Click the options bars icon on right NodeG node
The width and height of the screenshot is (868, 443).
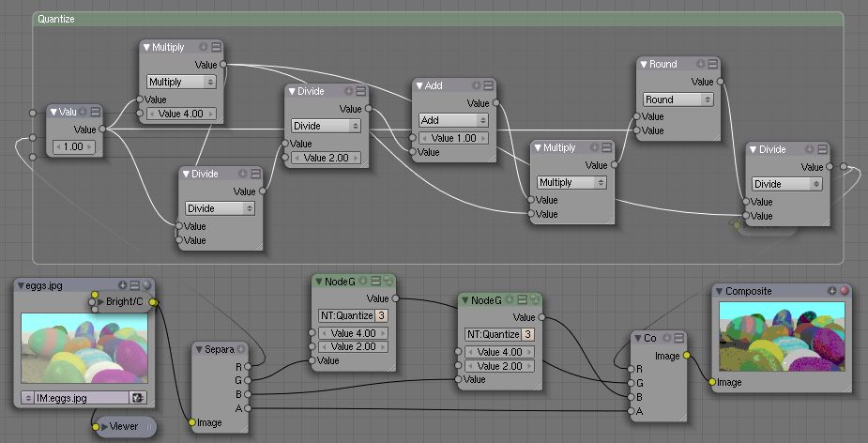point(522,300)
